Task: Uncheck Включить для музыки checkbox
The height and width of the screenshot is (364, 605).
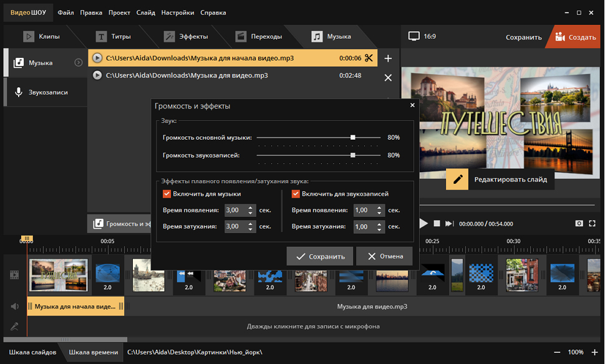Action: tap(167, 194)
